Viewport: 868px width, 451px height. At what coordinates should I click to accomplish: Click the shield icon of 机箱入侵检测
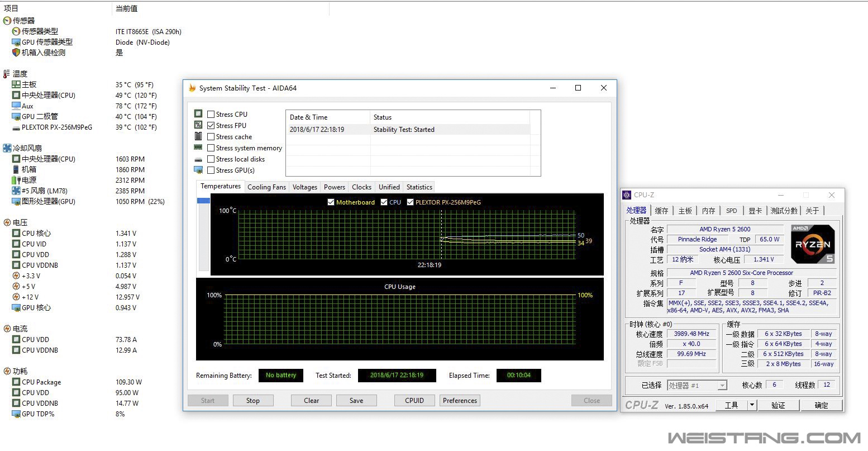(x=16, y=53)
